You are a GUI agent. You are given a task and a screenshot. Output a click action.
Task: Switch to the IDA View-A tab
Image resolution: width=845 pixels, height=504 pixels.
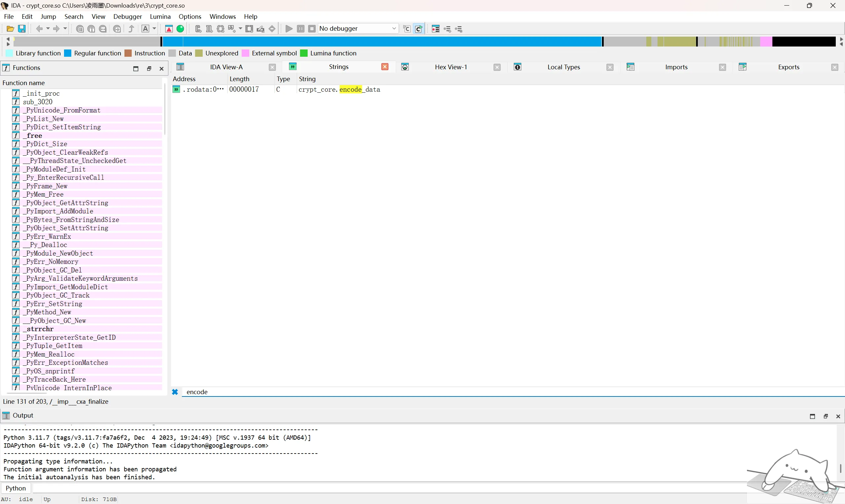[226, 67]
